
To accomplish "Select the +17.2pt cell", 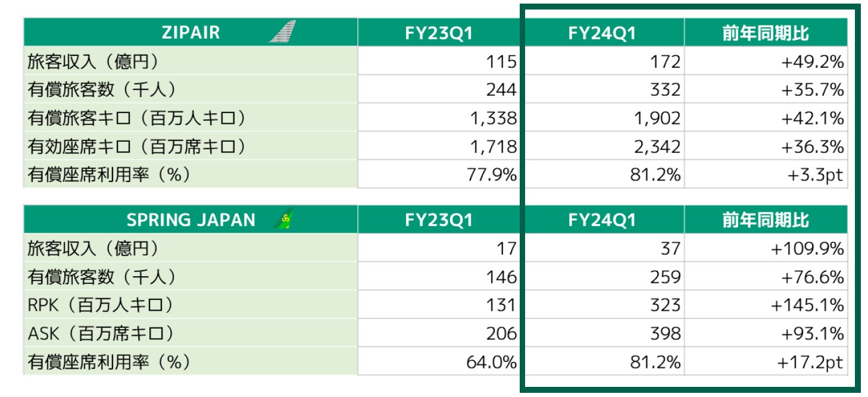I will coord(766,362).
